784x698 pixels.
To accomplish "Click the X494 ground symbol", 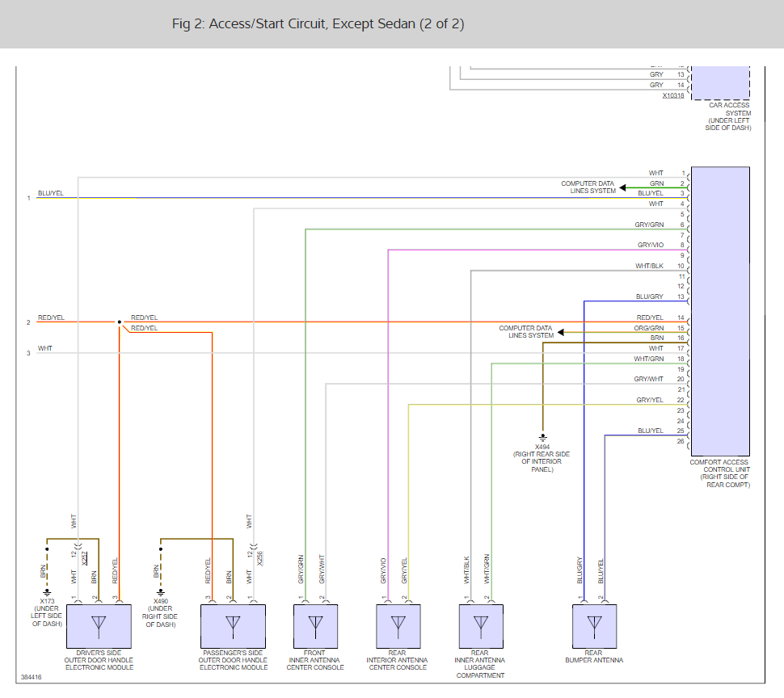I will pos(542,438).
